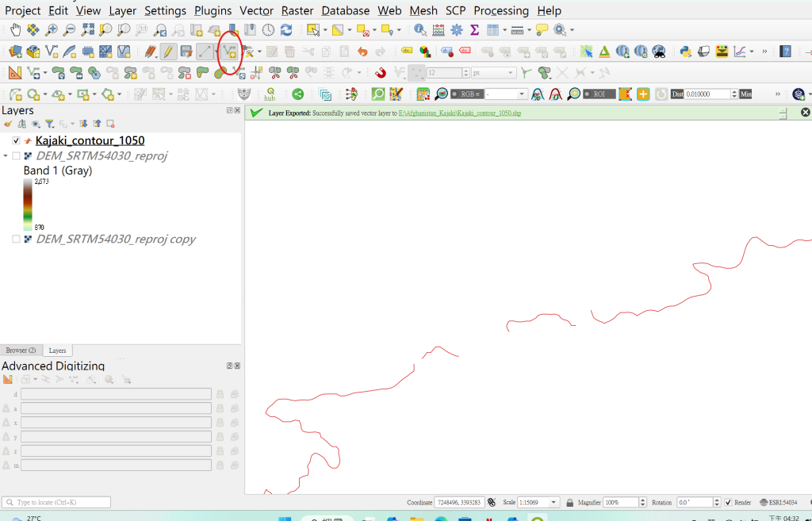Expand the hidden toolbar items chevron near Help
812x521 pixels.
click(x=764, y=52)
